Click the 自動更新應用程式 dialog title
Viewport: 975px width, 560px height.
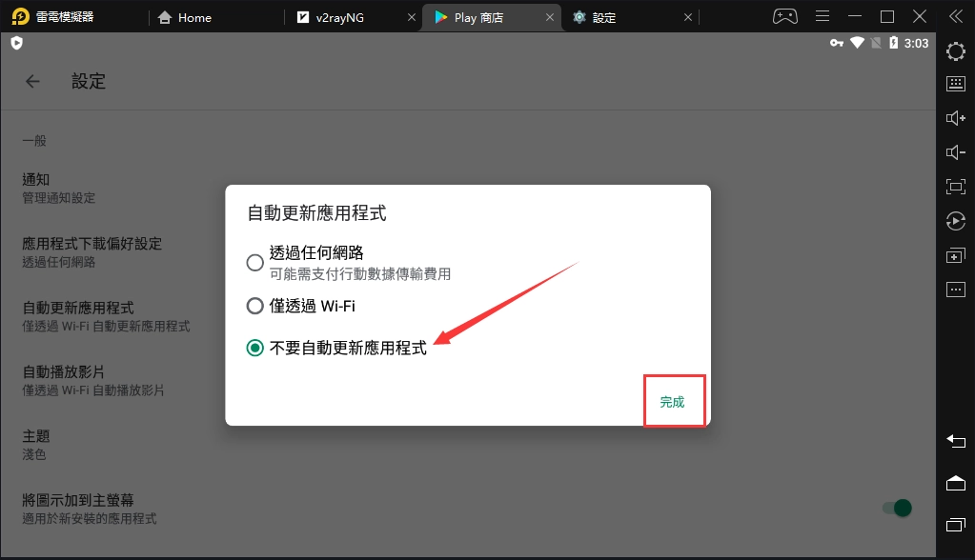tap(316, 213)
